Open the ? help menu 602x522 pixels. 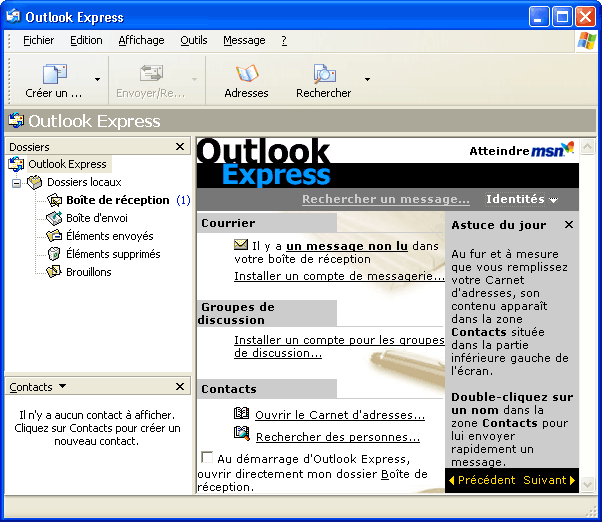point(284,40)
